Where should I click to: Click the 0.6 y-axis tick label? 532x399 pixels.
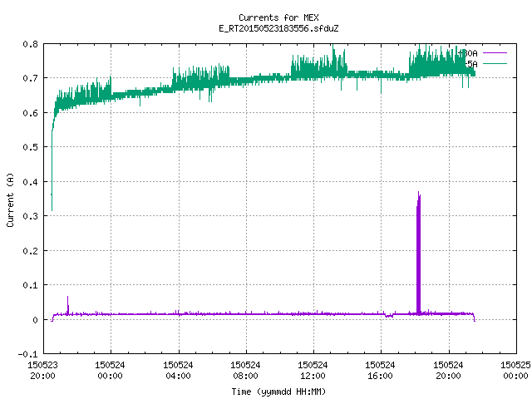click(x=30, y=113)
